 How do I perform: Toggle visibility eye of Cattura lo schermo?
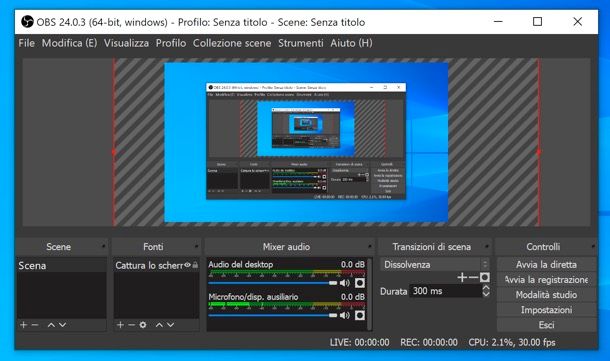[x=188, y=265]
